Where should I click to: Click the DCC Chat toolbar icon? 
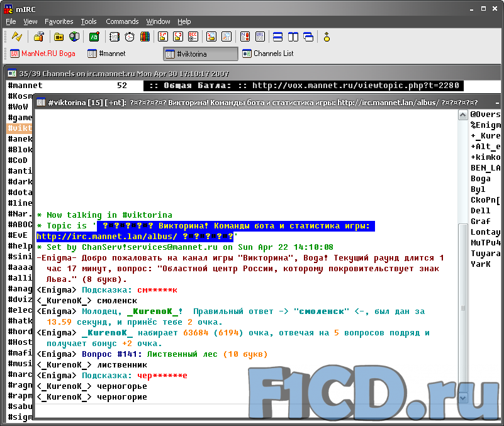[178, 36]
